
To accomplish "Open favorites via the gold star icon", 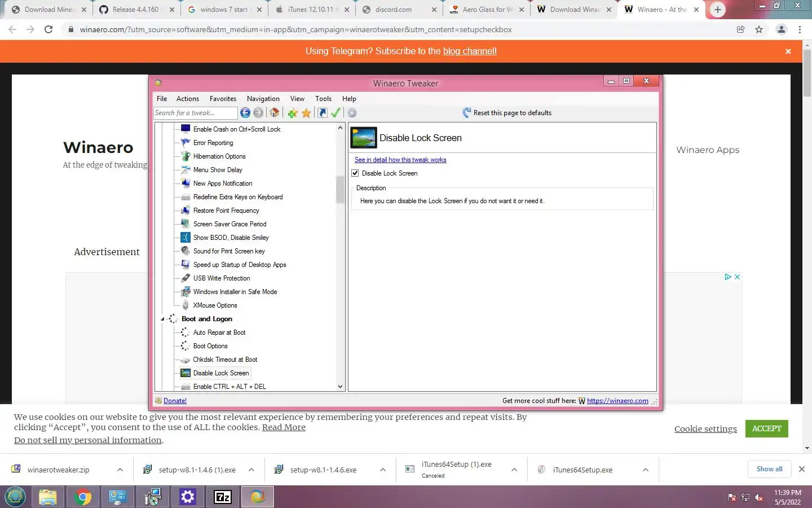I will 306,113.
